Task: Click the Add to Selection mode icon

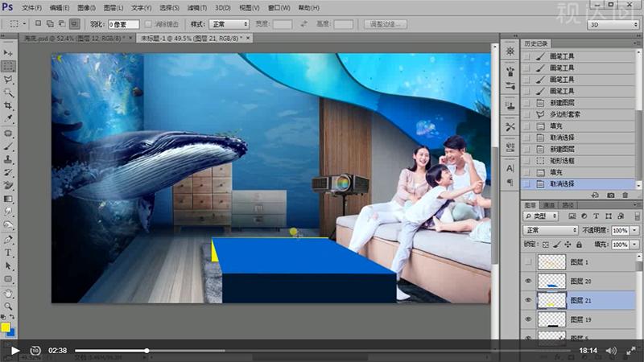Action: pyautogui.click(x=50, y=24)
